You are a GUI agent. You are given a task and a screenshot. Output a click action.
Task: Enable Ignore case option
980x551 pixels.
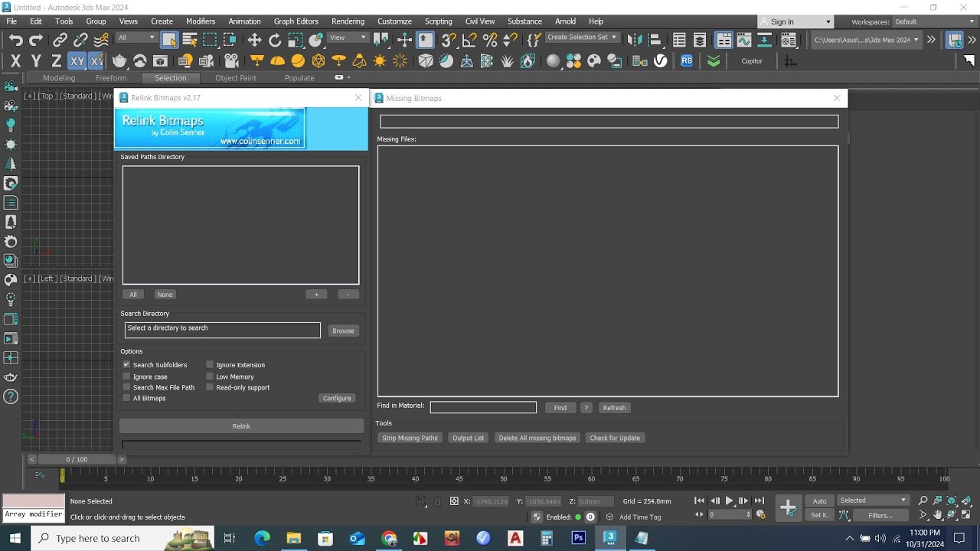[127, 377]
